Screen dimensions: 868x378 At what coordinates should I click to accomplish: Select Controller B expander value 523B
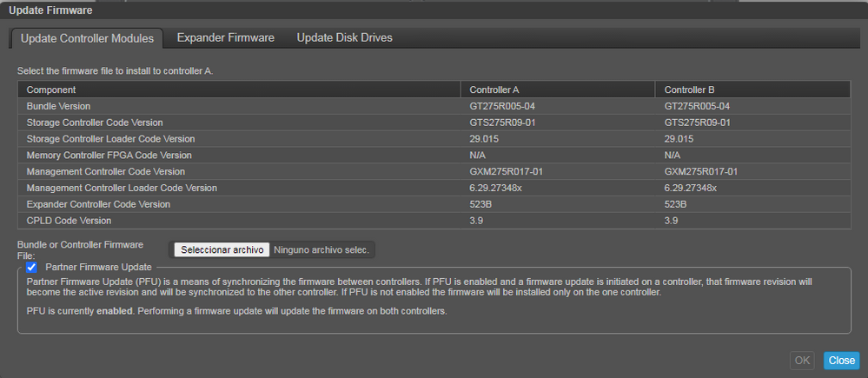coord(676,204)
